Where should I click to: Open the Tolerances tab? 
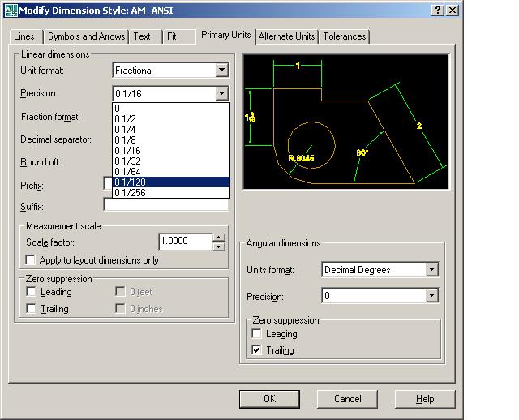(x=345, y=36)
